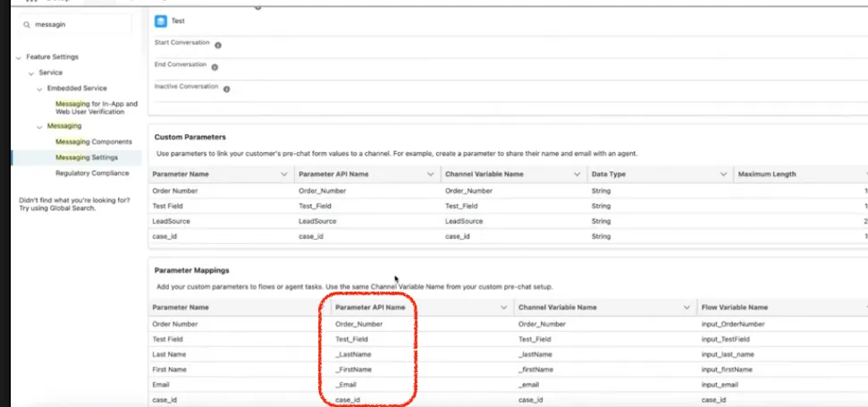Click the 'End Conversation' label

181,64
